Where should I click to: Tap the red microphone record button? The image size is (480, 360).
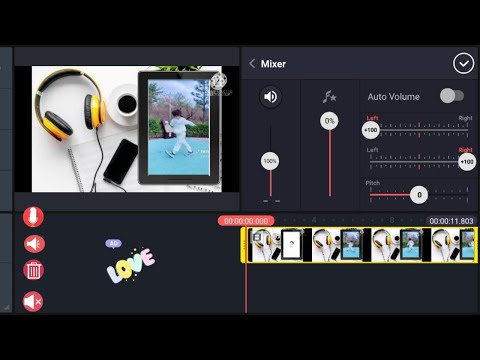coord(33,217)
